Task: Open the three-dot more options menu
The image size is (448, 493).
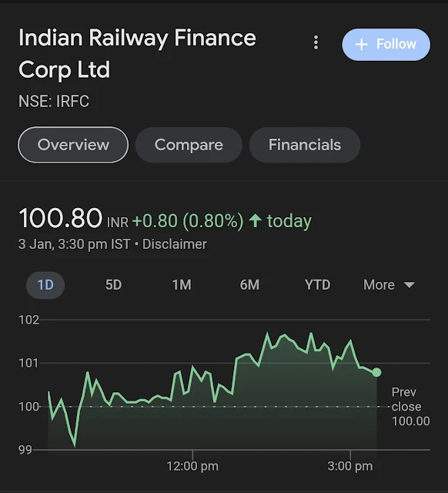Action: pyautogui.click(x=316, y=42)
